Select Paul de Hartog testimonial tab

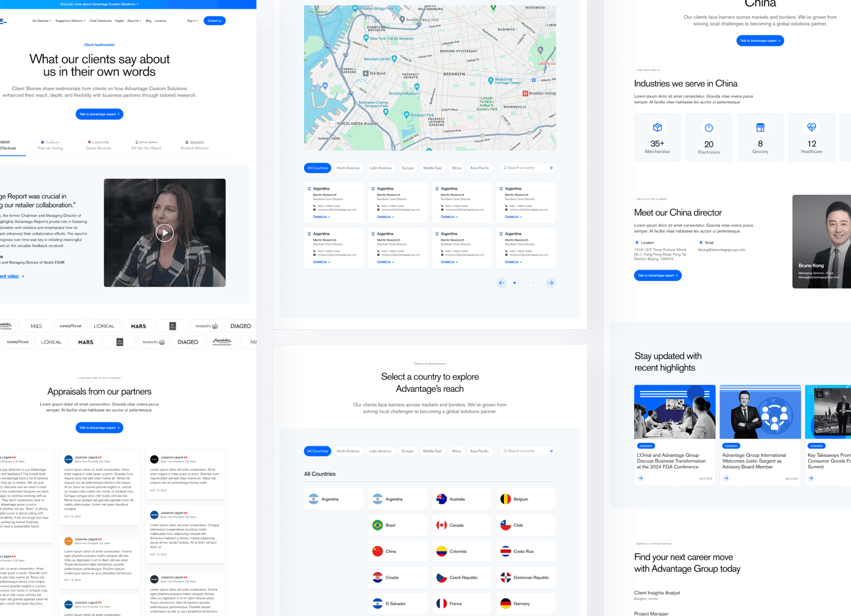pyautogui.click(x=51, y=145)
